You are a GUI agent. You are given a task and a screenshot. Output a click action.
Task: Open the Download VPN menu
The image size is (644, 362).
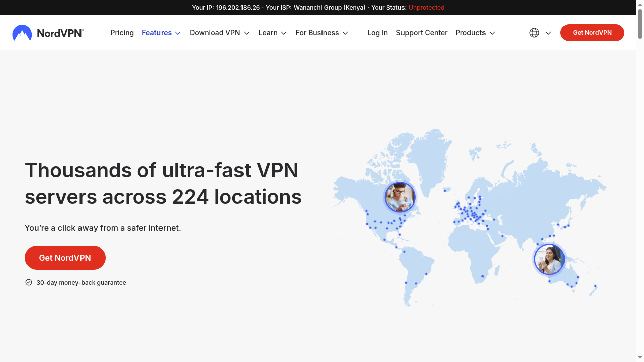coord(215,33)
